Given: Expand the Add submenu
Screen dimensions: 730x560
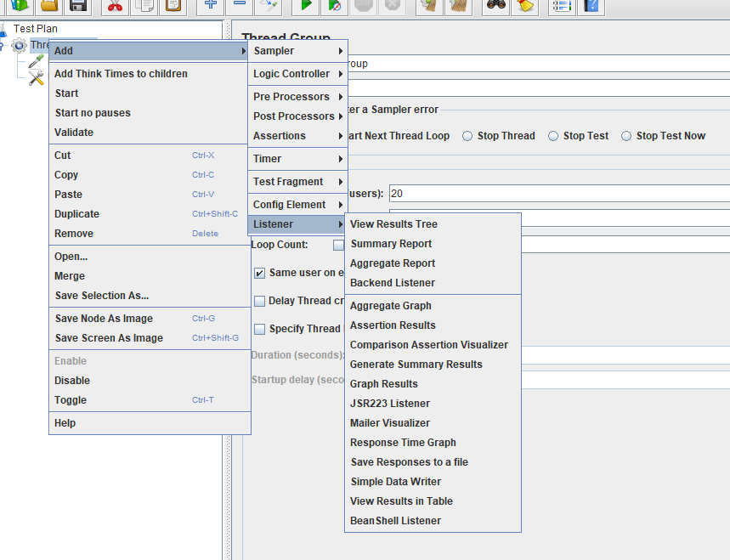Looking at the screenshot, I should (x=149, y=51).
